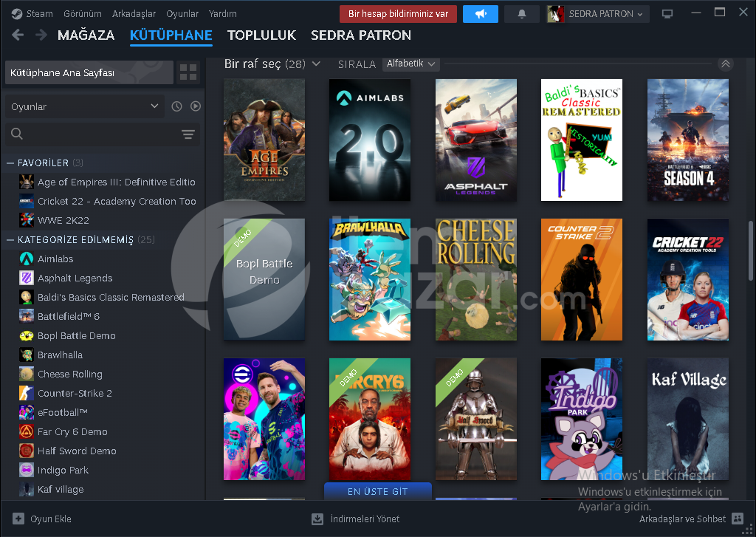Click the SEDRA PATRON profile avatar
The width and height of the screenshot is (756, 537).
coord(555,14)
